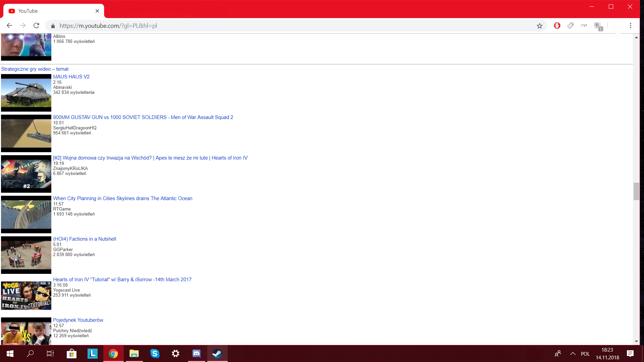Go back using the back arrow
The width and height of the screenshot is (644, 362).
click(9, 25)
